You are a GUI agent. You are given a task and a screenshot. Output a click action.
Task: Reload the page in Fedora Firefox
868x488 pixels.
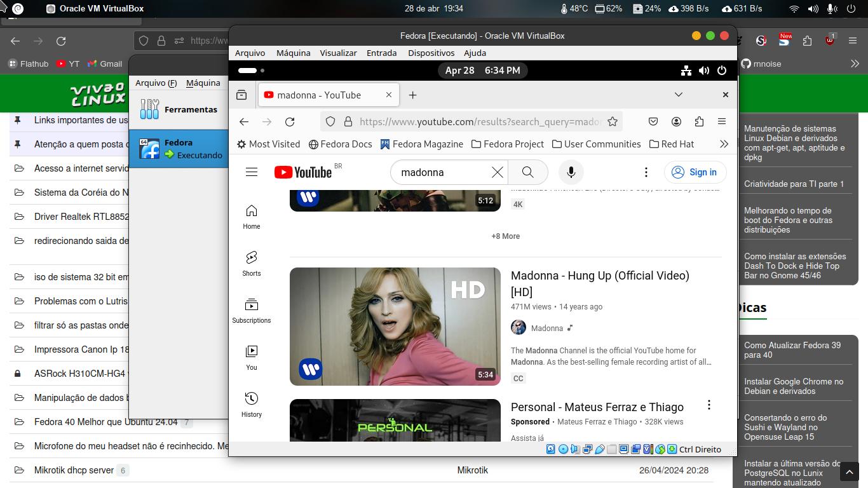click(x=290, y=121)
